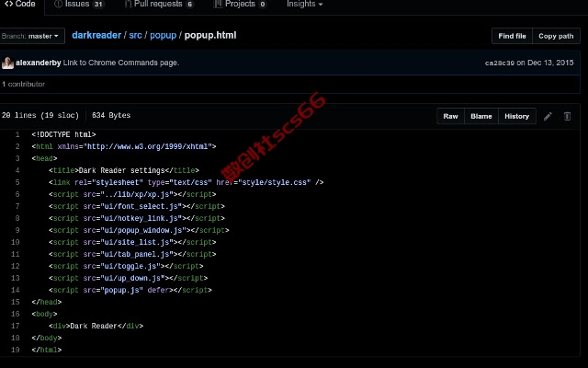Screen dimensions: 588x368
Task: Expand the Insights dropdown
Action: point(304,4)
